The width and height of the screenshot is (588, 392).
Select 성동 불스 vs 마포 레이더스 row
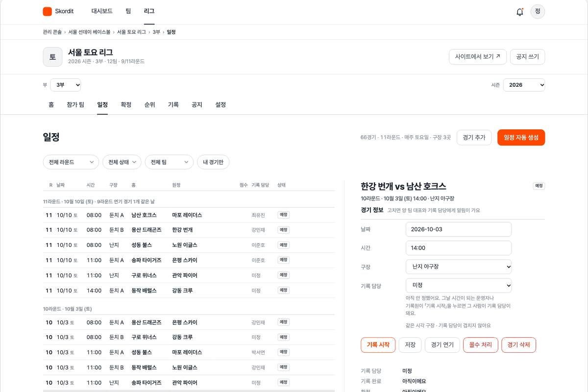coord(189,352)
